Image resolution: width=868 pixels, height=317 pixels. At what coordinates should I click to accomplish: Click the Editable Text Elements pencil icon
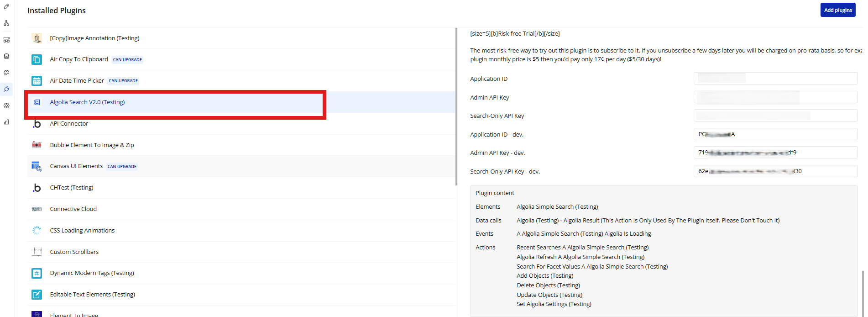click(x=37, y=295)
